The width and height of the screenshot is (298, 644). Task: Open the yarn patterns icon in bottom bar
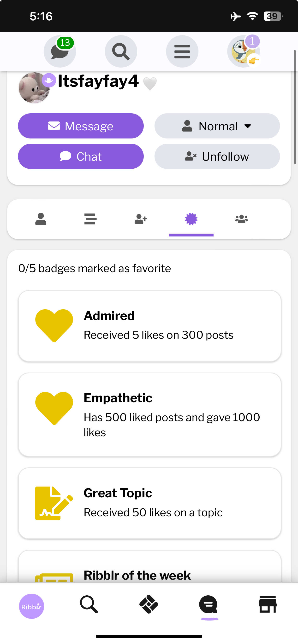click(149, 604)
